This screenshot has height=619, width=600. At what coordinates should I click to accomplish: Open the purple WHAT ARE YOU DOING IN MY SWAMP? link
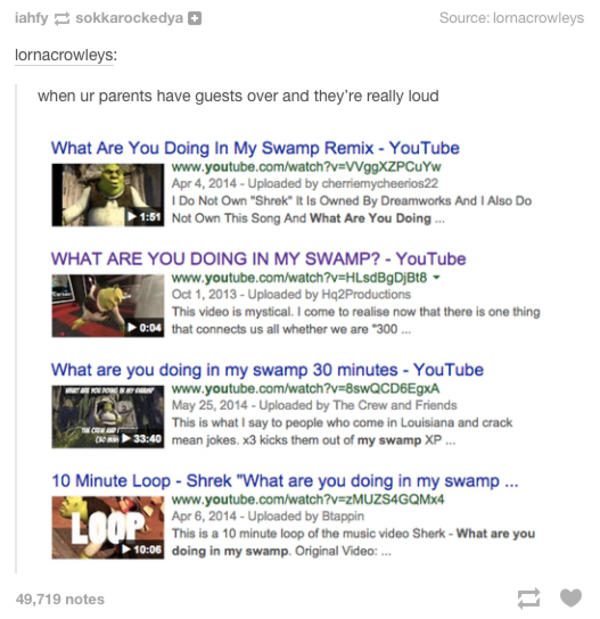pyautogui.click(x=258, y=259)
